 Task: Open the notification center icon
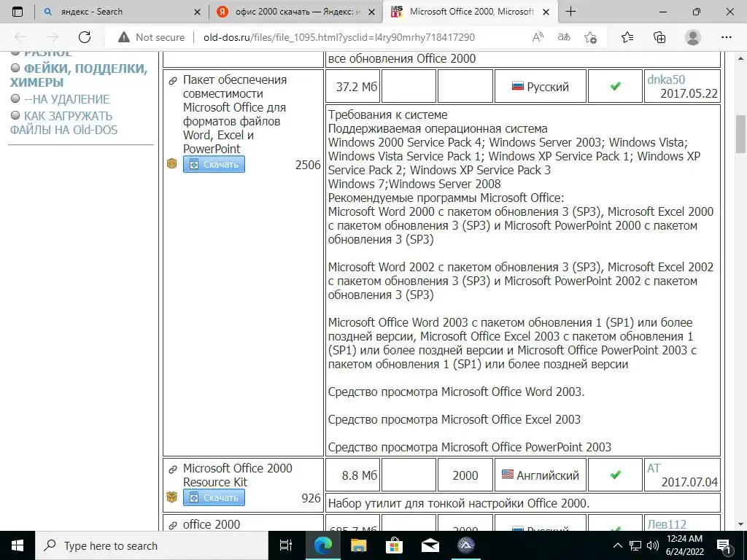724,545
